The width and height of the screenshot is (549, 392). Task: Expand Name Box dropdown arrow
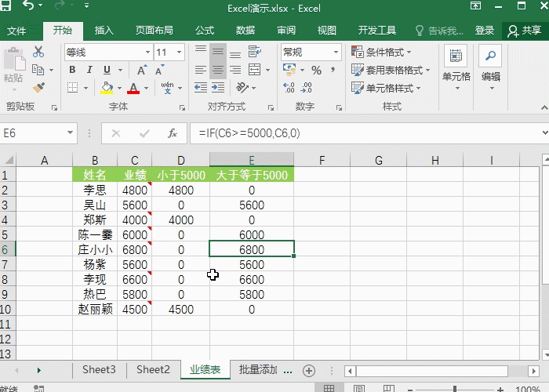point(70,133)
